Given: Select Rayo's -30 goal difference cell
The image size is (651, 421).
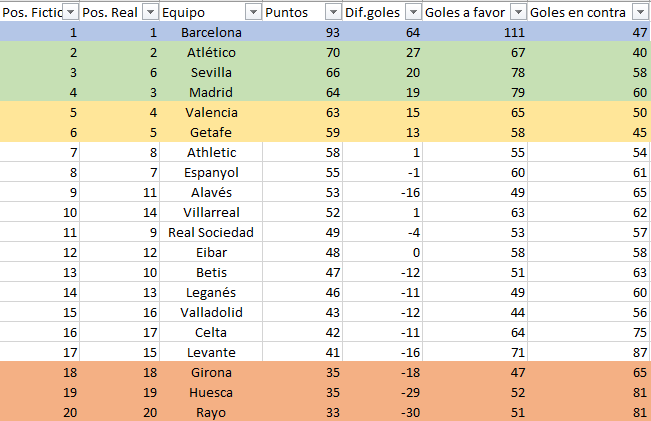Looking at the screenshot, I should pos(382,412).
